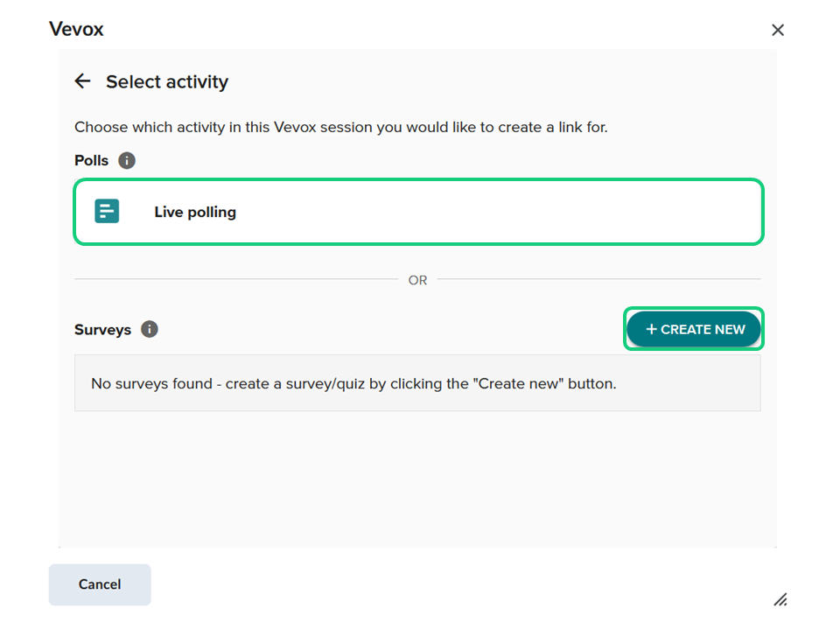This screenshot has height=630, width=840.
Task: Click the resize grip at the dialog corner
Action: 780,599
